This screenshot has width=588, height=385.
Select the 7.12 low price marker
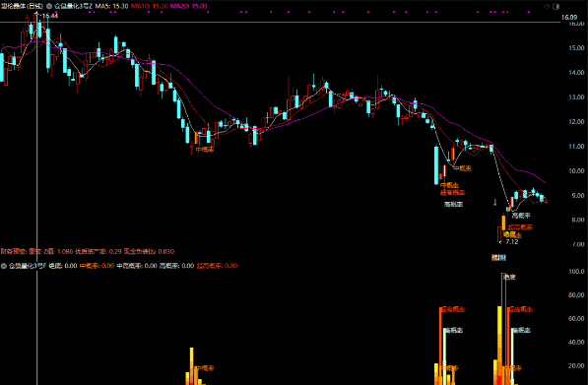(512, 242)
